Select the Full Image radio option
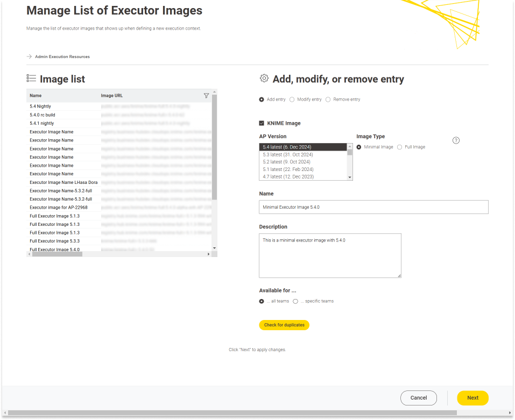Image resolution: width=515 pixels, height=420 pixels. click(399, 147)
